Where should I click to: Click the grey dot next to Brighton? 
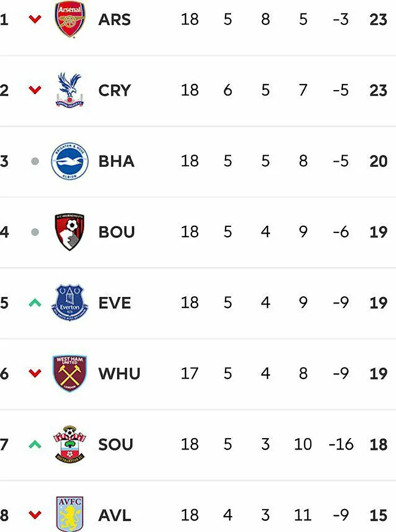point(35,161)
